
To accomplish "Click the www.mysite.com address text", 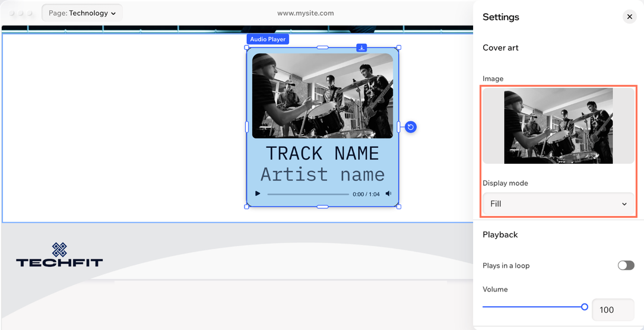I will 306,13.
